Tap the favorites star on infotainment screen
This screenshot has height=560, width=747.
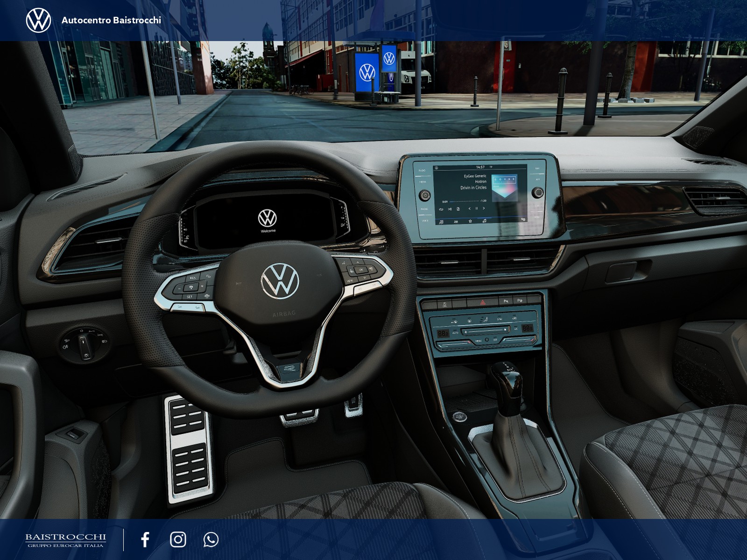[470, 221]
